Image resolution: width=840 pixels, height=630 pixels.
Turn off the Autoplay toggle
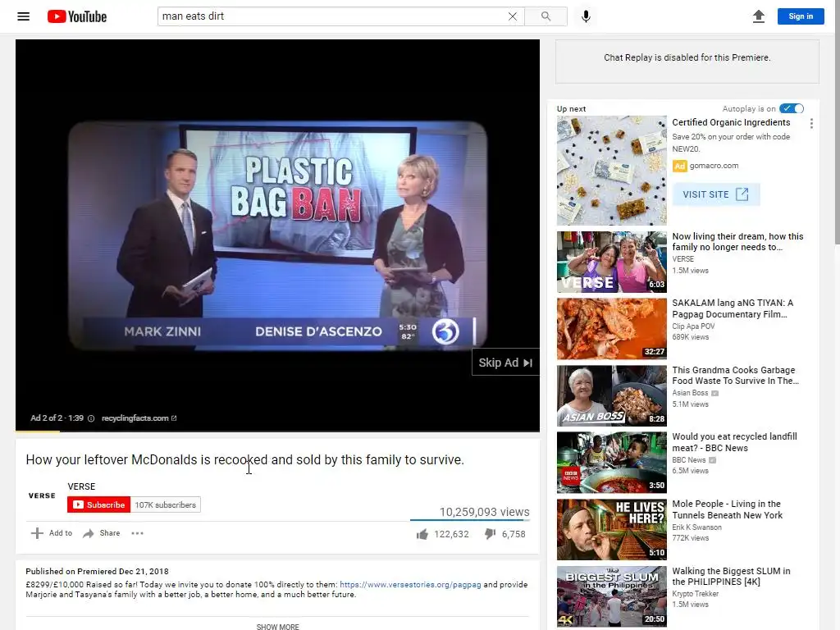click(792, 109)
